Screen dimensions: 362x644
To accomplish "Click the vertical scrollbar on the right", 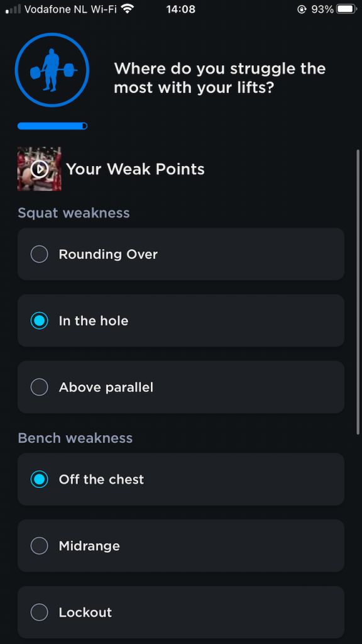I will [358, 292].
